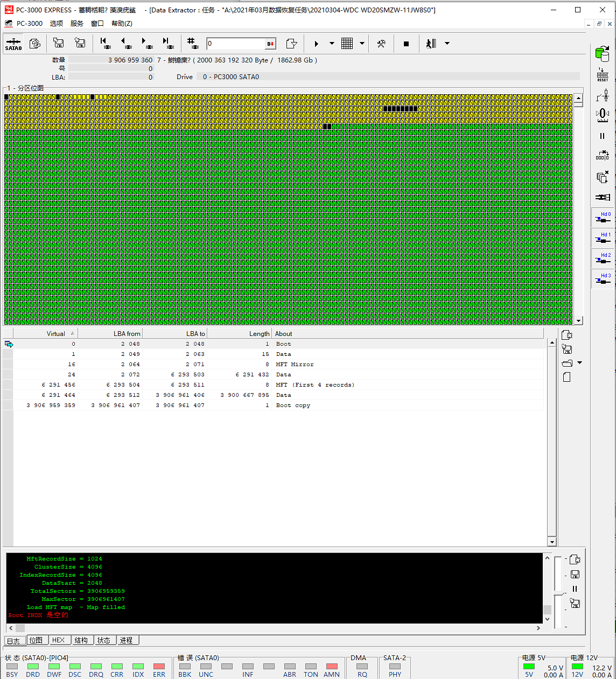
Task: Click the floppy save log icon
Action: pos(575,575)
